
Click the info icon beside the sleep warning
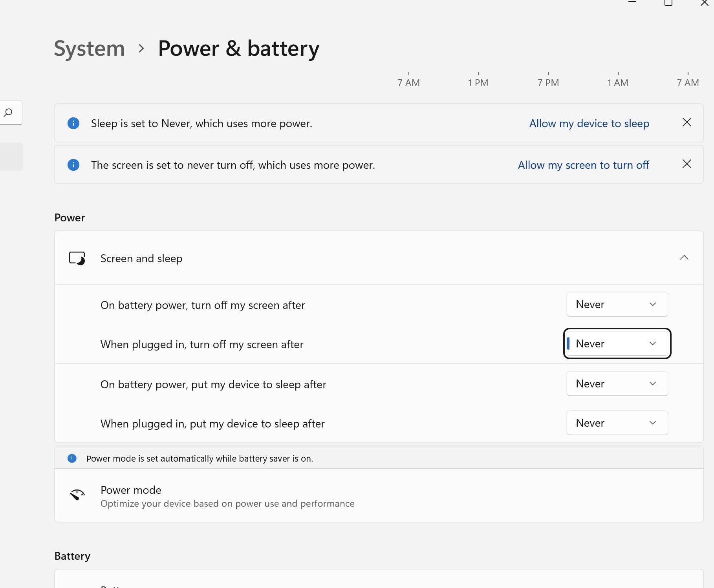[73, 123]
